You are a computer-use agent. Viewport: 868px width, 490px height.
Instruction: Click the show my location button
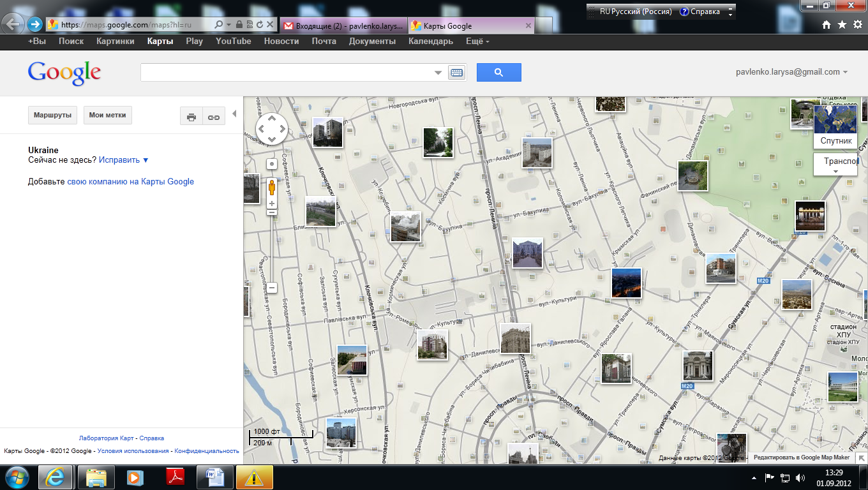[x=272, y=164]
